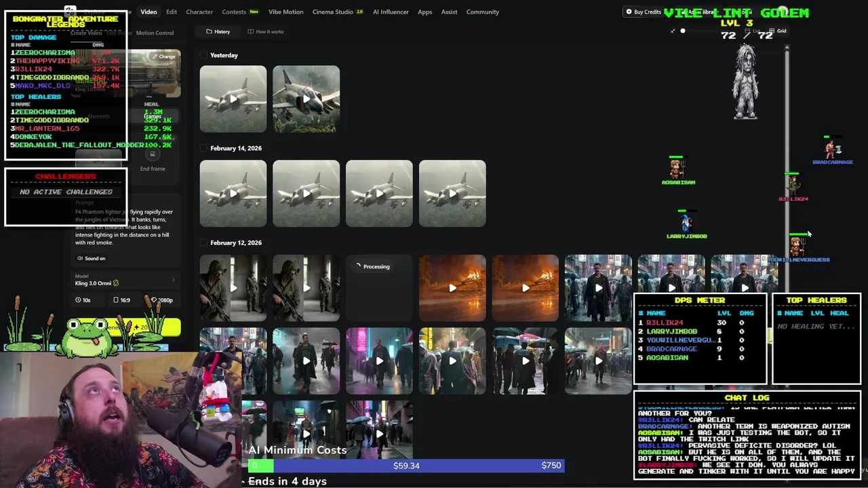Play the second masked soldier video
Screen dimensions: 868x488
pyautogui.click(x=307, y=288)
